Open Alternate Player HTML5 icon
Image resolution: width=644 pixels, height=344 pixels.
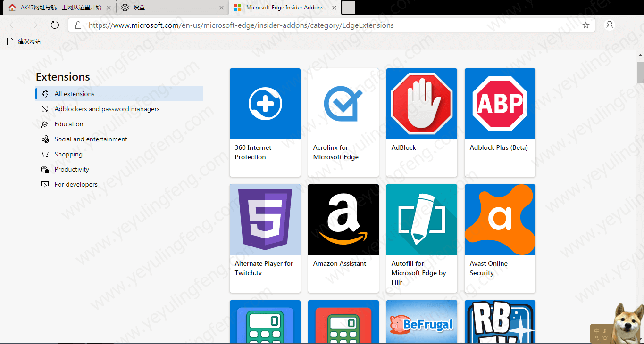(265, 220)
